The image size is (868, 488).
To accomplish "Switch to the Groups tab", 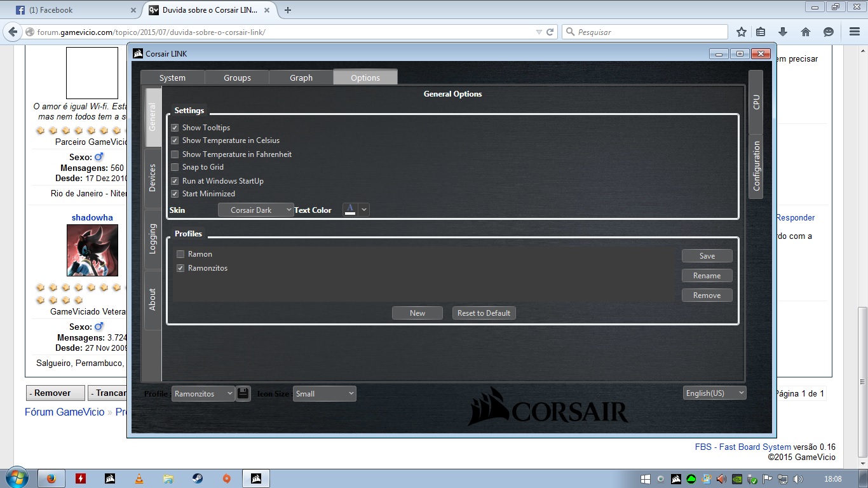I will [x=237, y=78].
